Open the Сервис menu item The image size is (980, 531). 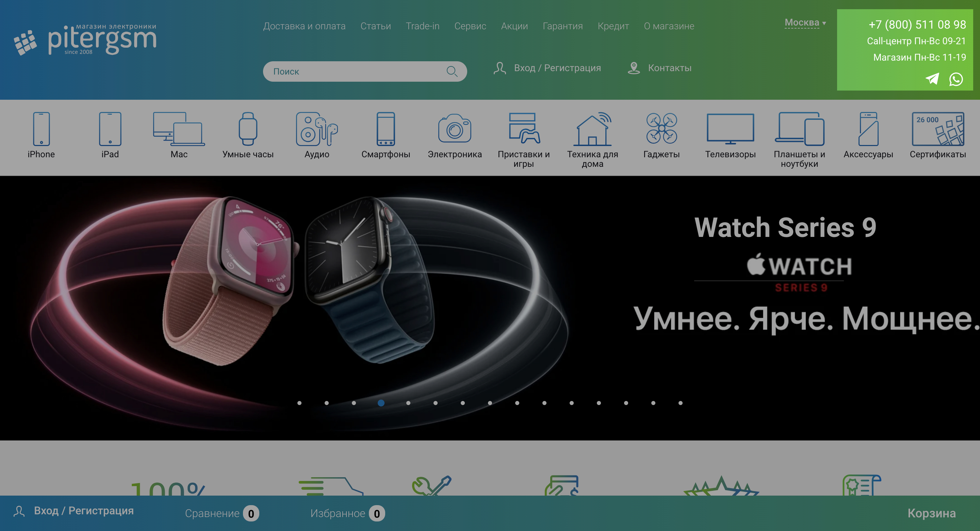(470, 26)
